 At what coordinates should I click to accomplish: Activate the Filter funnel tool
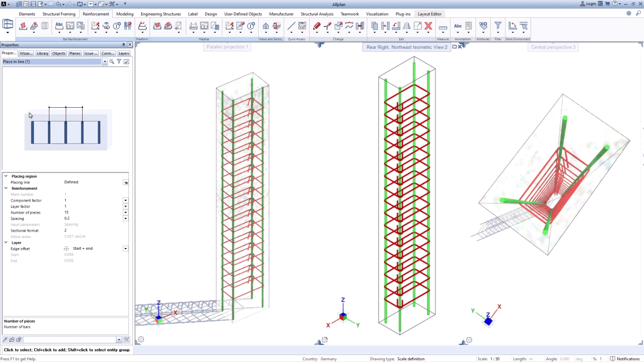point(498,26)
